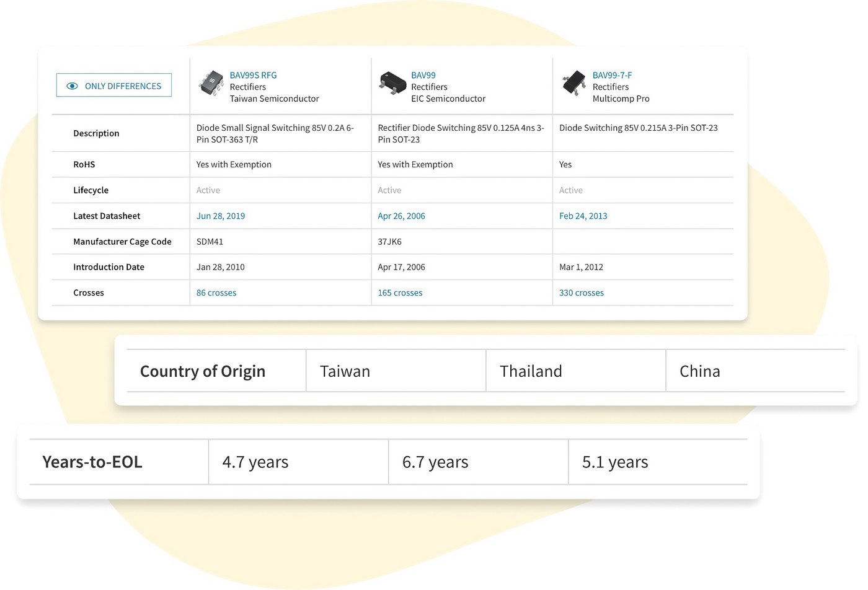This screenshot has width=868, height=590.
Task: Click the eye icon in Only Differences
Action: point(72,86)
